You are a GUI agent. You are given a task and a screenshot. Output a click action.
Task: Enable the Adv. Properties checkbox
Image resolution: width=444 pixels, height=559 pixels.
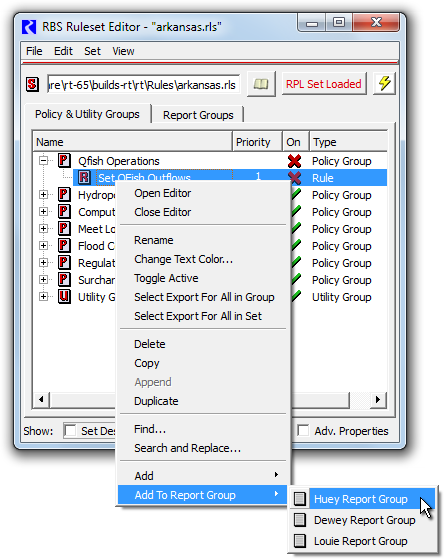coord(303,430)
